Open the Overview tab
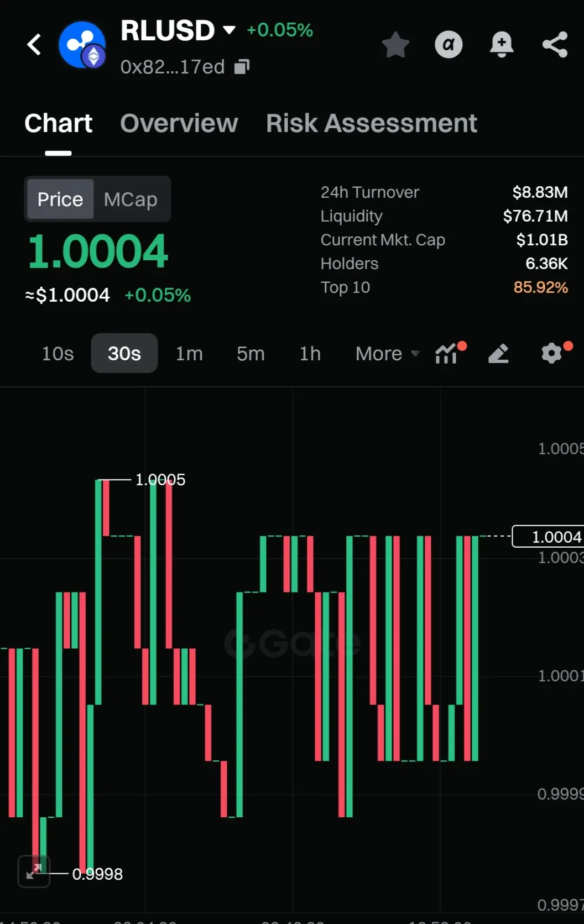 coord(179,123)
